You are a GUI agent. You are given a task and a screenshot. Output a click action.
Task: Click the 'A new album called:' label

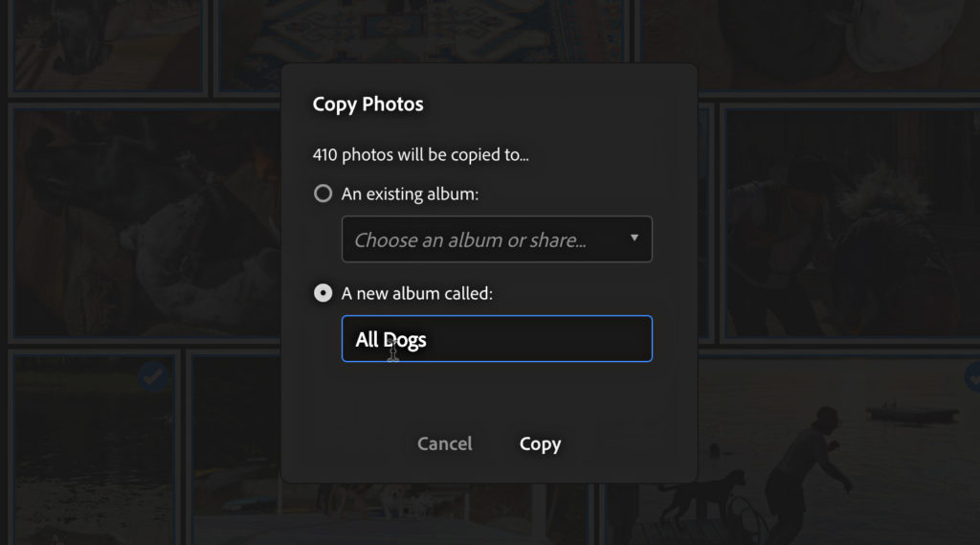417,293
